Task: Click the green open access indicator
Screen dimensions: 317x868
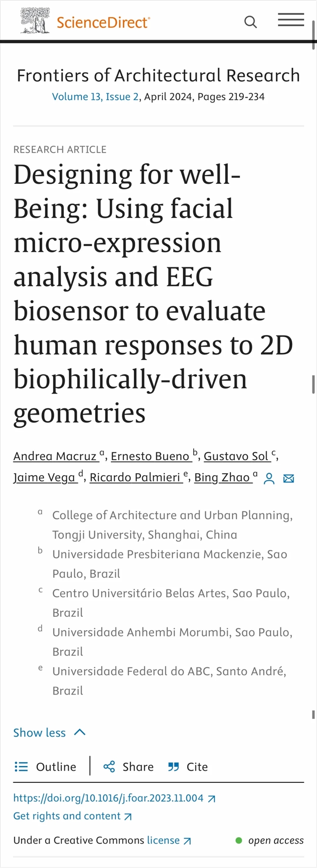Action: (x=239, y=840)
